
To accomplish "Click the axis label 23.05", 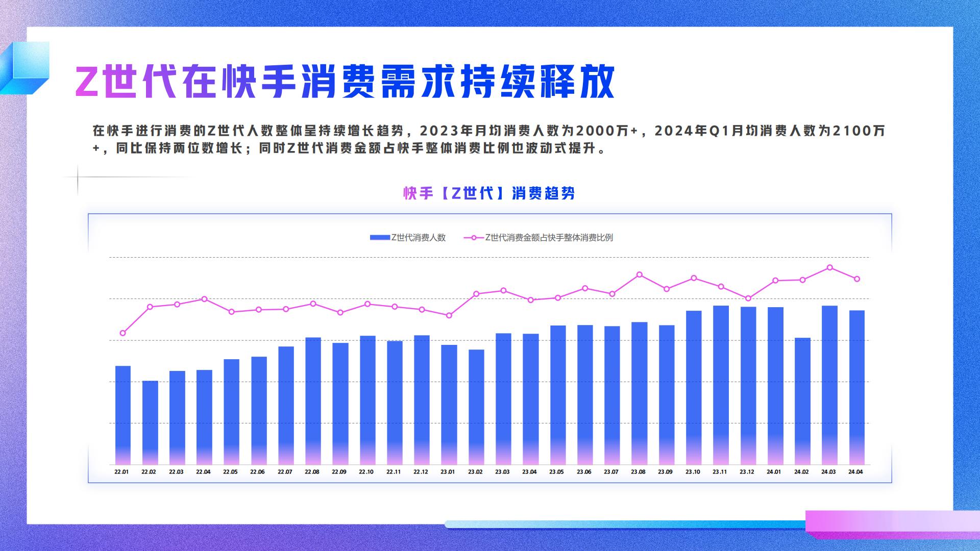I will [x=556, y=472].
